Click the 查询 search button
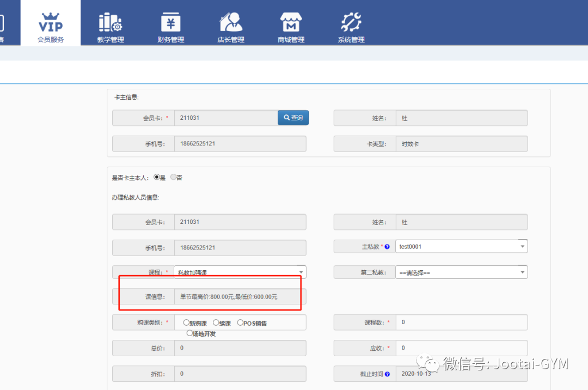588x390 pixels. point(293,117)
